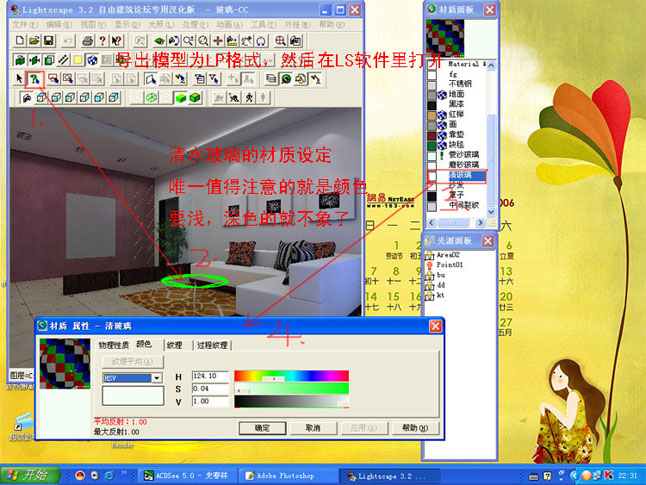Switch to the 物理性质 tab in material properties
Viewport: 646px width, 485px height.
click(x=114, y=345)
